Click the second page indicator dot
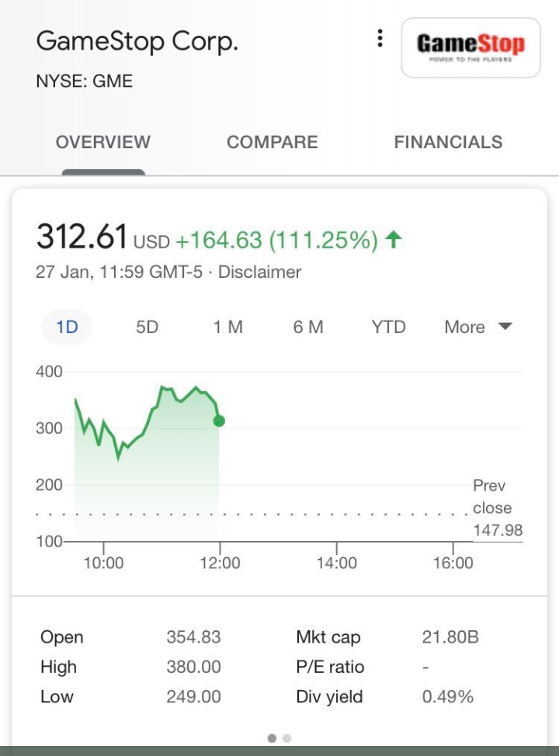The image size is (559, 756). 287,738
